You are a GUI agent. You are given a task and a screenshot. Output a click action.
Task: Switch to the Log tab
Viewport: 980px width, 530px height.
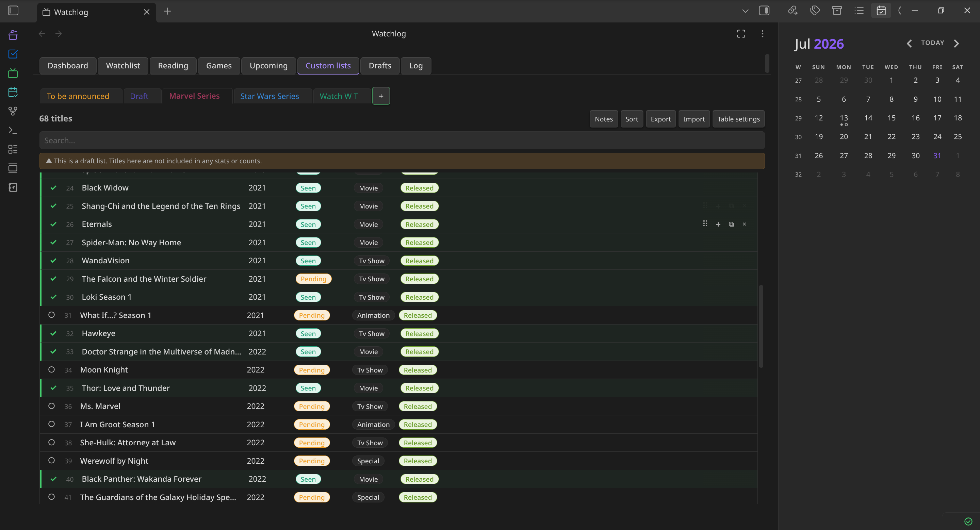tap(416, 65)
